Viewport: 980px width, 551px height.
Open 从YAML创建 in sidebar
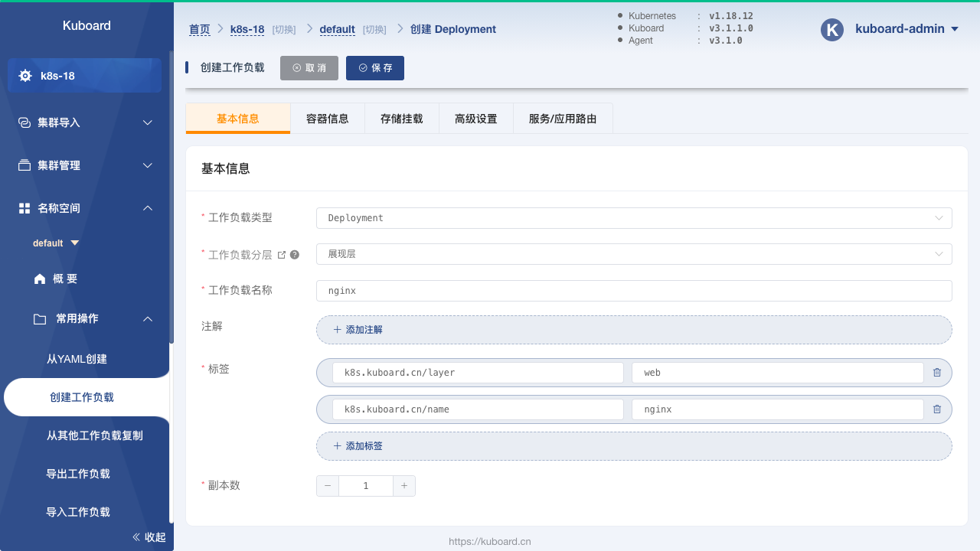pyautogui.click(x=77, y=359)
